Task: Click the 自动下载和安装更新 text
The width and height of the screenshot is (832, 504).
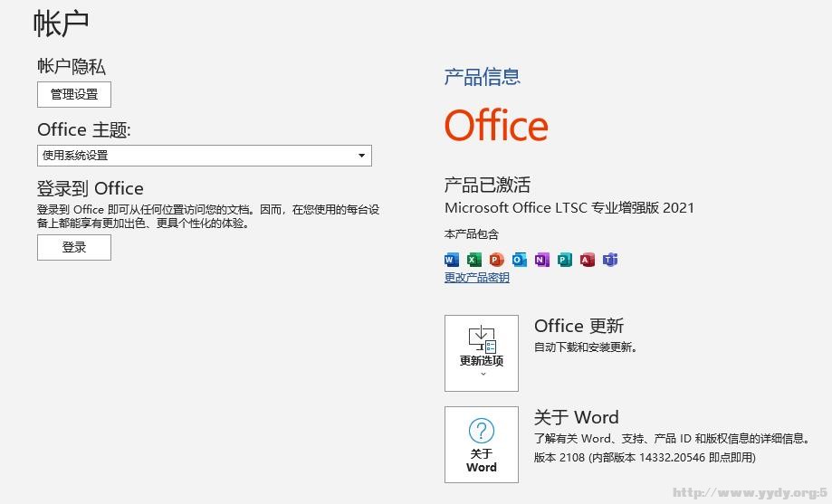Action: pos(586,347)
